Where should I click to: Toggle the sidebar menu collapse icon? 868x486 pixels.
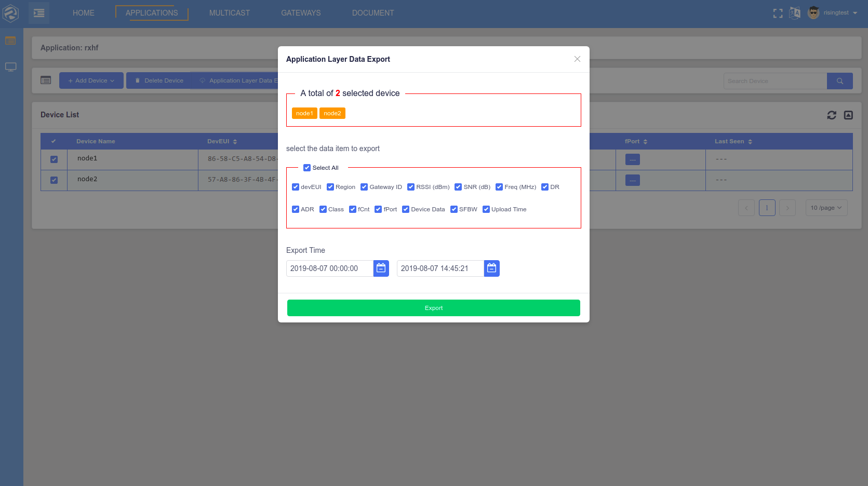pos(39,13)
